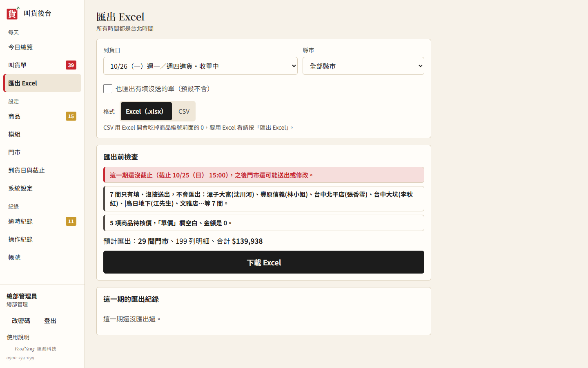Click the 0900-234-099 phone number
The image size is (588, 368).
point(20,358)
